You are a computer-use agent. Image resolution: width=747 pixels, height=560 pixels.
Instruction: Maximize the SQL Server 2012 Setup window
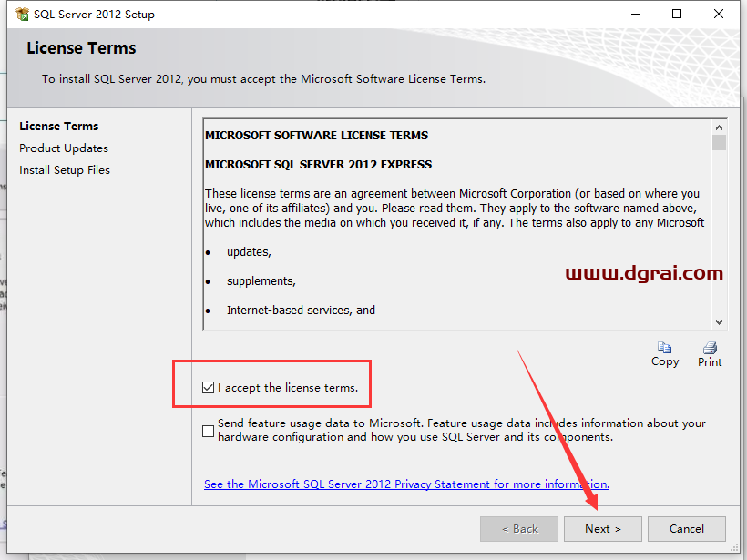tap(677, 14)
